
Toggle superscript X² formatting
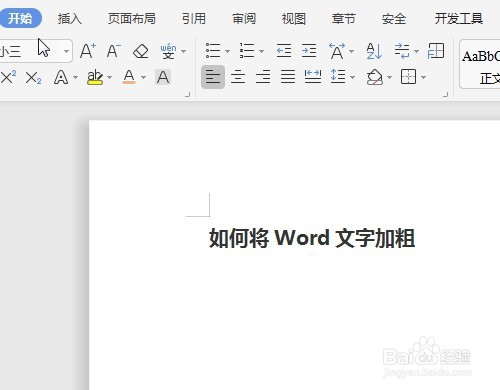(8, 77)
